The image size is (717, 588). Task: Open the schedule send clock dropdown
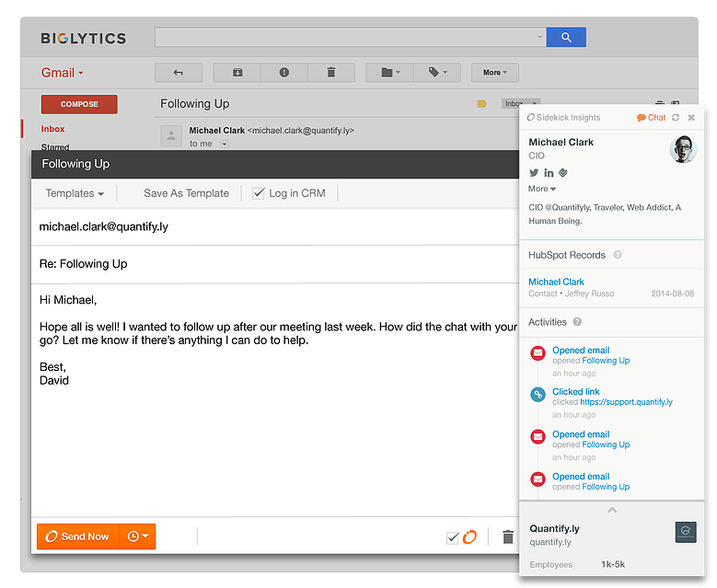pos(138,536)
